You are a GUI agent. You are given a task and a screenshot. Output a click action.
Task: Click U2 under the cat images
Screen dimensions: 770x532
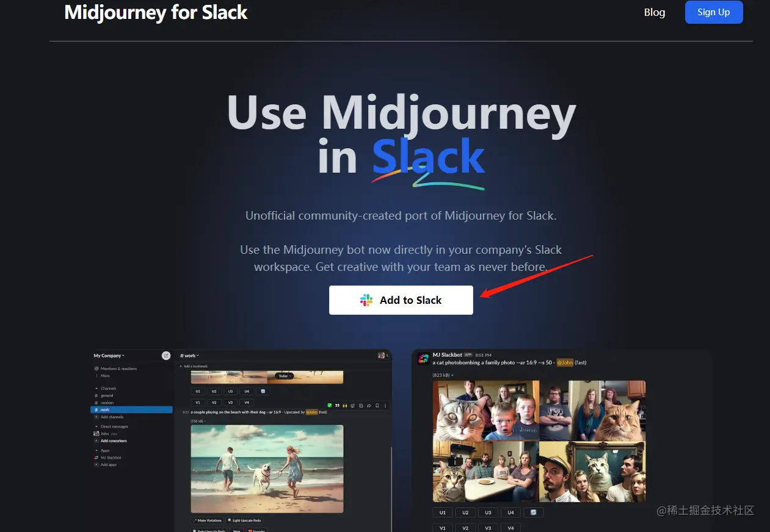pos(465,512)
